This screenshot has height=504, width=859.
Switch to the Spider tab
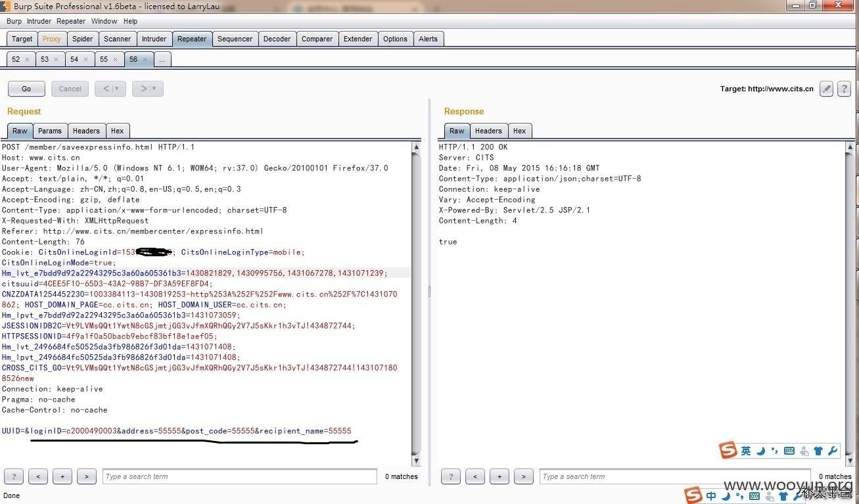click(82, 39)
